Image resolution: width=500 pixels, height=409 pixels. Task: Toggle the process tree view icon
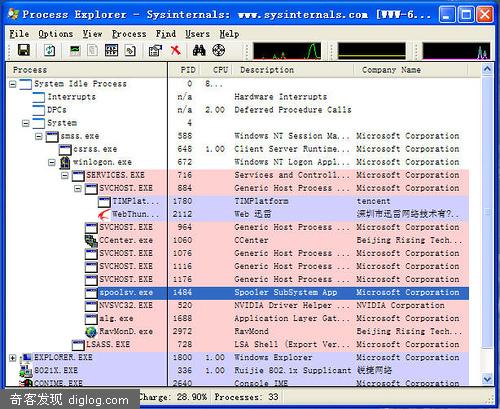click(92, 50)
